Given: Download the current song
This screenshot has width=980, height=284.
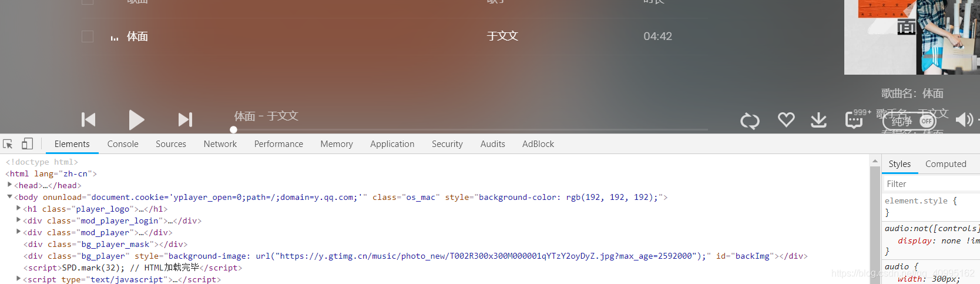Looking at the screenshot, I should tap(818, 120).
